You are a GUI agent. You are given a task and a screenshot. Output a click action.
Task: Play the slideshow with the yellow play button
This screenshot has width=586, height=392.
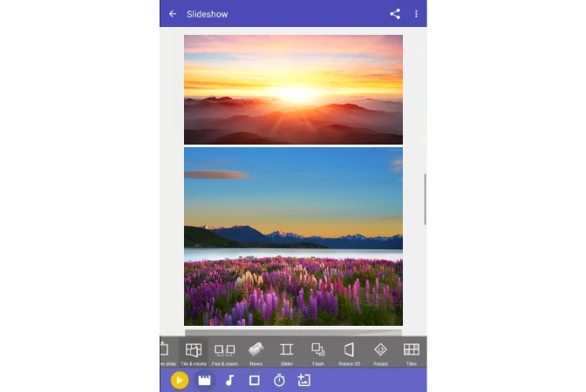pos(180,381)
